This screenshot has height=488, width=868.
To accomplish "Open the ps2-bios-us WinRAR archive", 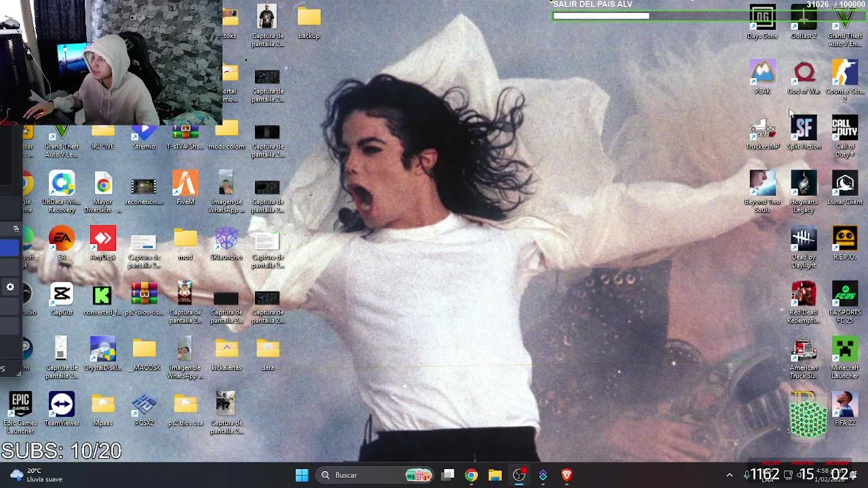I will tap(144, 300).
